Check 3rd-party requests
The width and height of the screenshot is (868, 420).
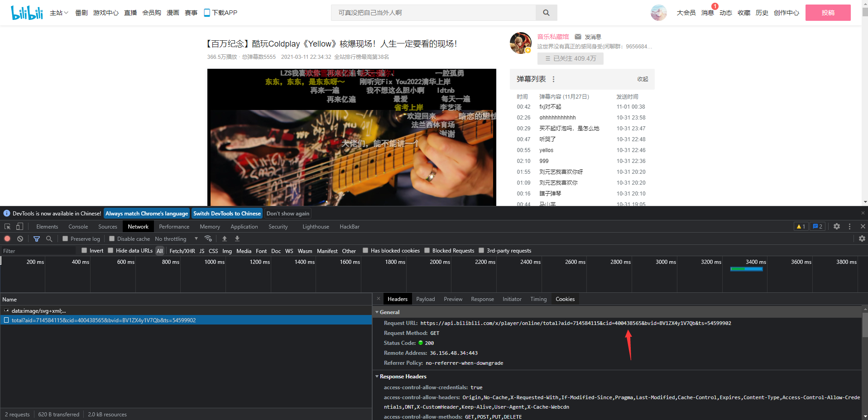click(x=481, y=250)
